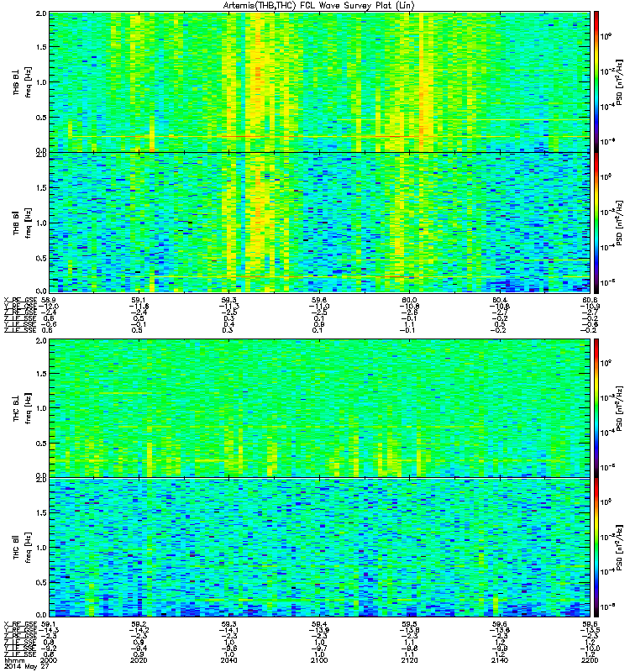
Task: Click the color bar beside the THB B∥ panel
Action: [x=596, y=223]
